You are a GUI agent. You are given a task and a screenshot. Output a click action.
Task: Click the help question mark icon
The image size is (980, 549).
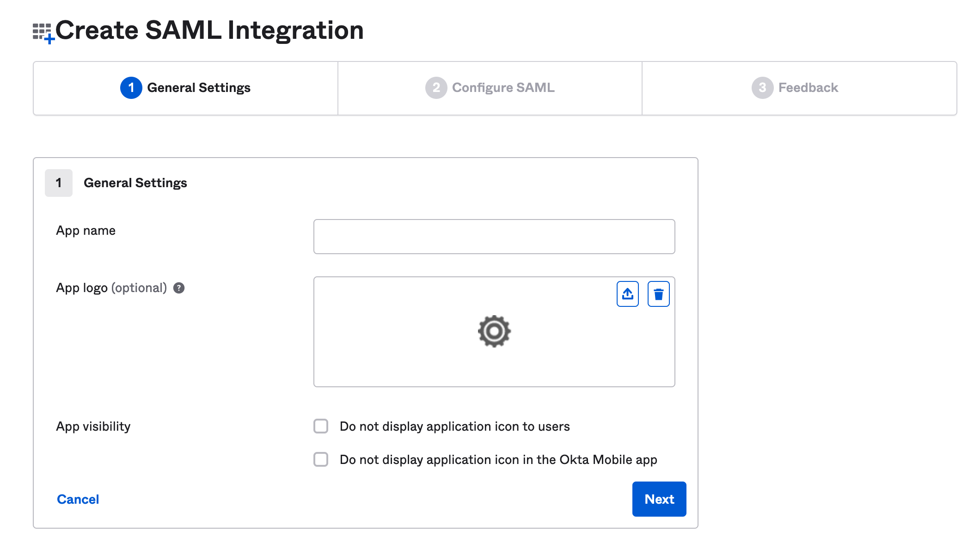[x=179, y=288]
